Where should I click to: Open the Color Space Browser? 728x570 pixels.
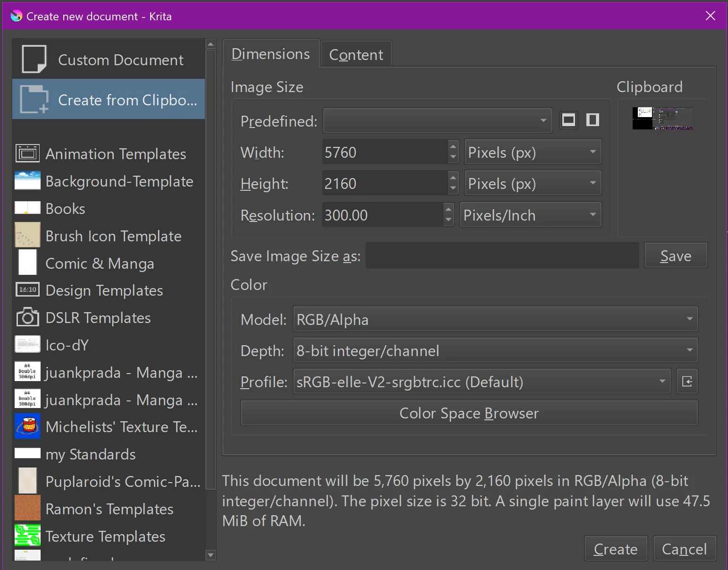469,413
